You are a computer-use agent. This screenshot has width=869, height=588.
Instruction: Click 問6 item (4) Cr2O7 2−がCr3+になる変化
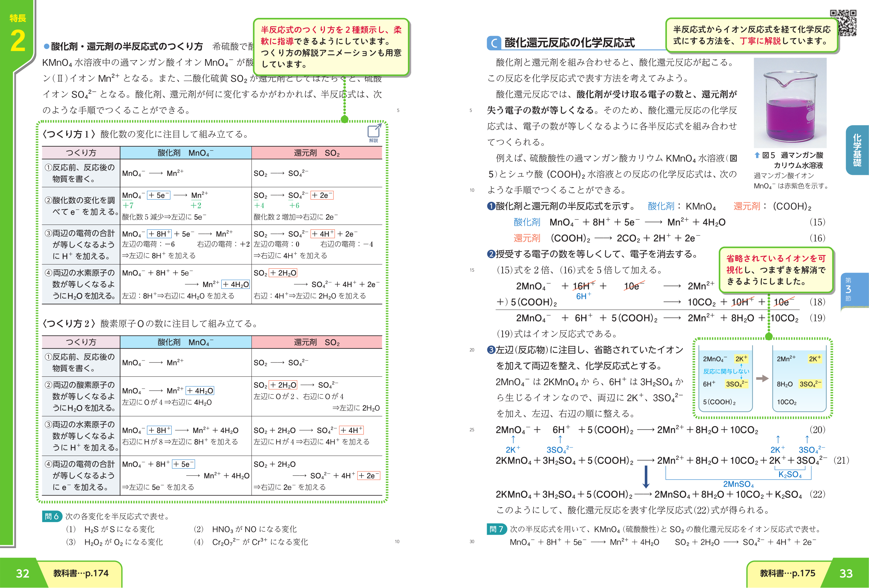point(251,542)
